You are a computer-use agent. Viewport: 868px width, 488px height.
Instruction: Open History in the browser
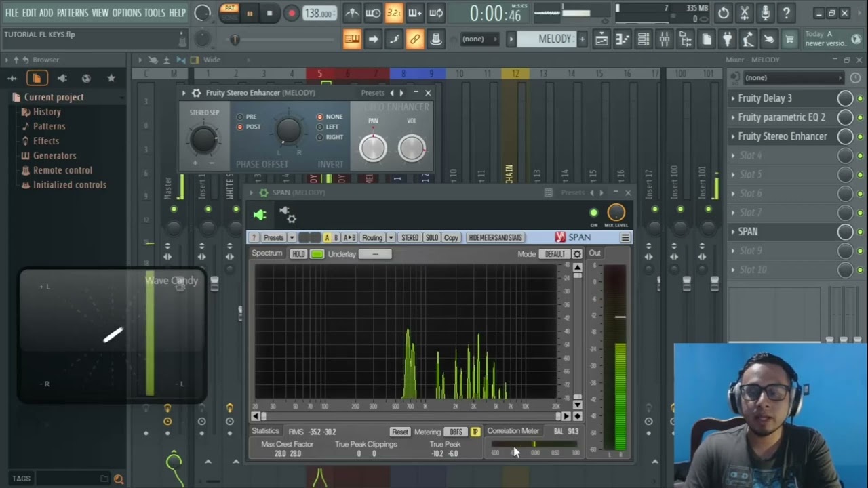pyautogui.click(x=47, y=112)
